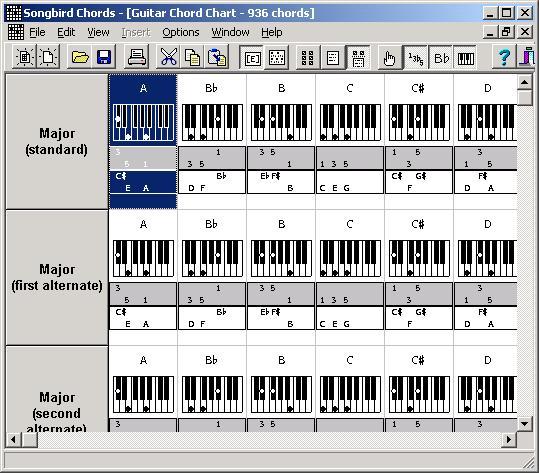This screenshot has height=473, width=539.
Task: Toggle piano keyboard display
Action: click(x=465, y=58)
